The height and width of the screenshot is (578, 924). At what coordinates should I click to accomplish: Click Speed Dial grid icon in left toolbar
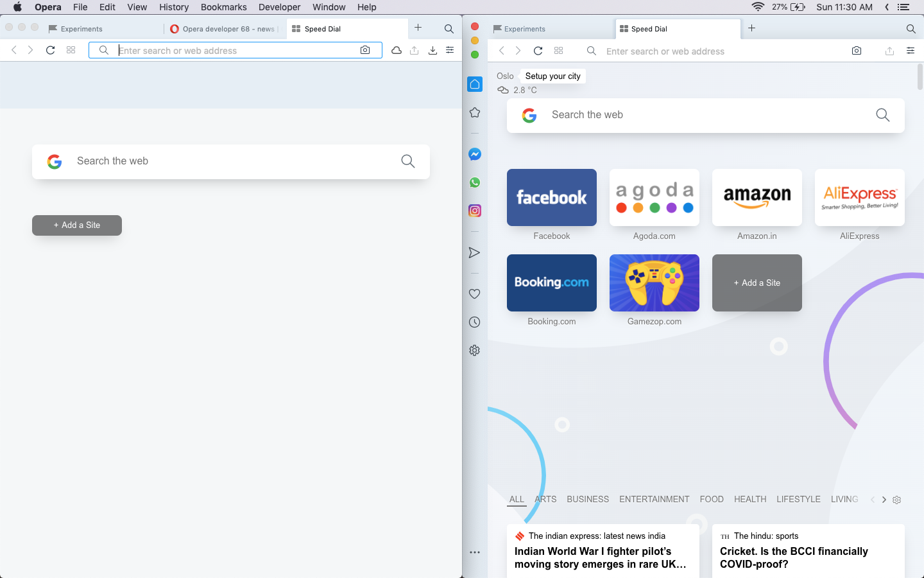click(71, 50)
